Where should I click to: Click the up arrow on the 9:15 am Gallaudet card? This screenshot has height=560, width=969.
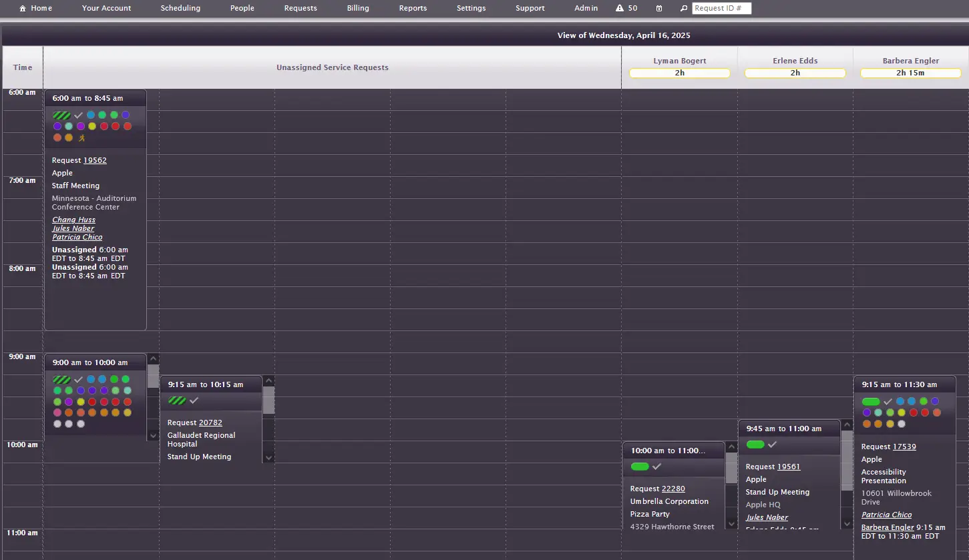click(x=268, y=381)
